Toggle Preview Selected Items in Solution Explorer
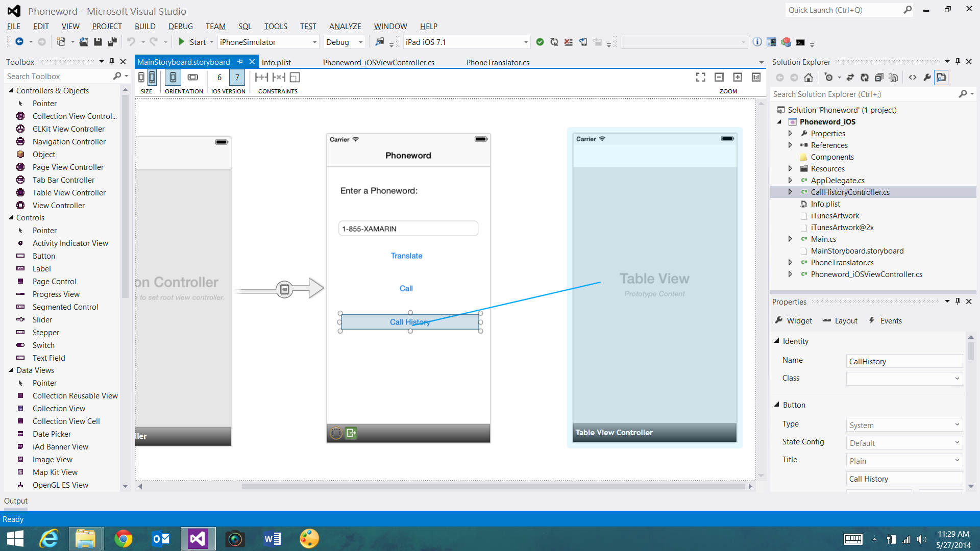Image resolution: width=980 pixels, height=551 pixels. (941, 78)
